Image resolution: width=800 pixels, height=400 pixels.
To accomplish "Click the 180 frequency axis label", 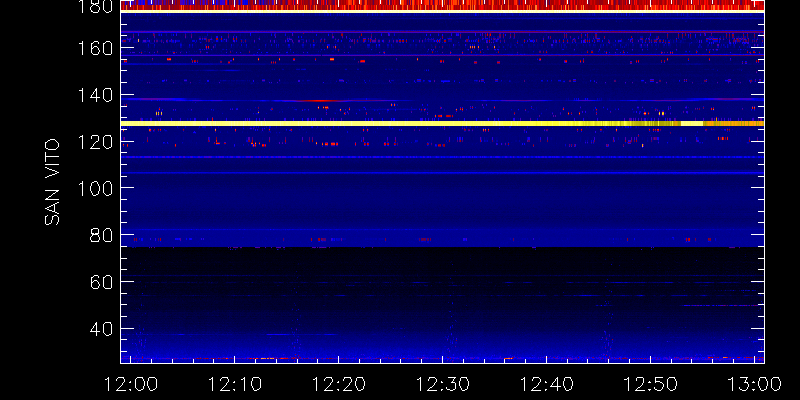I will tap(97, 6).
